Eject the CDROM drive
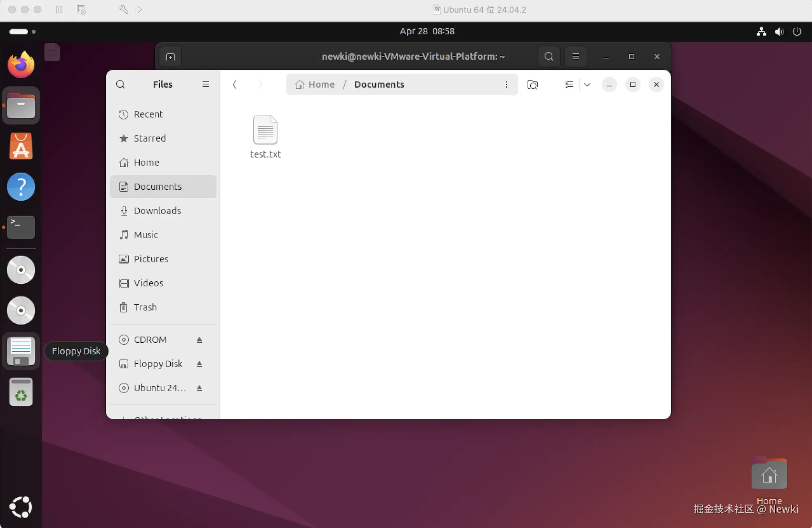This screenshot has height=528, width=812. 199,340
